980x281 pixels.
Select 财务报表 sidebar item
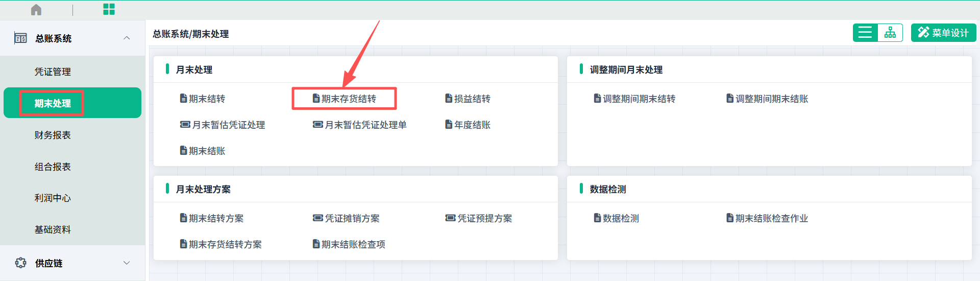coord(53,135)
